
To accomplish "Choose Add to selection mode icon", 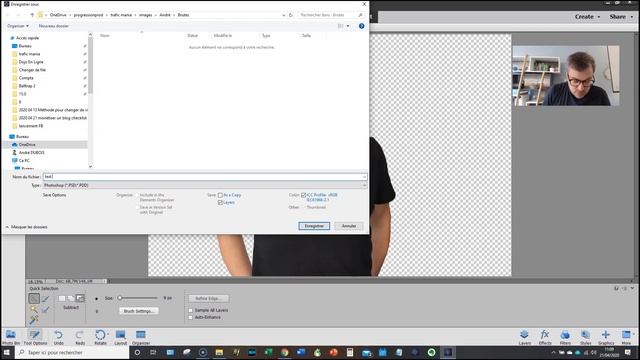I will (71, 298).
